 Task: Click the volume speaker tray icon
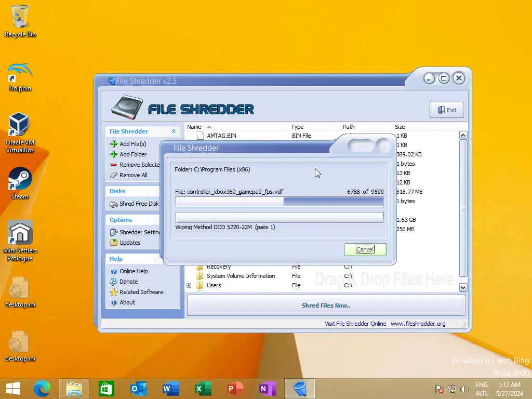pos(464,389)
